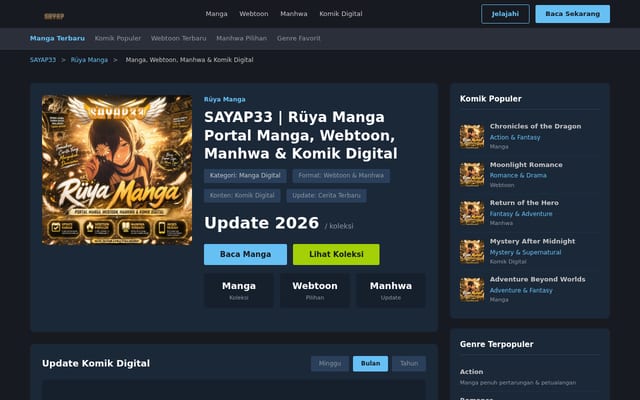Open Adventure Beyond Worlds title
The image size is (640, 400).
pos(538,280)
